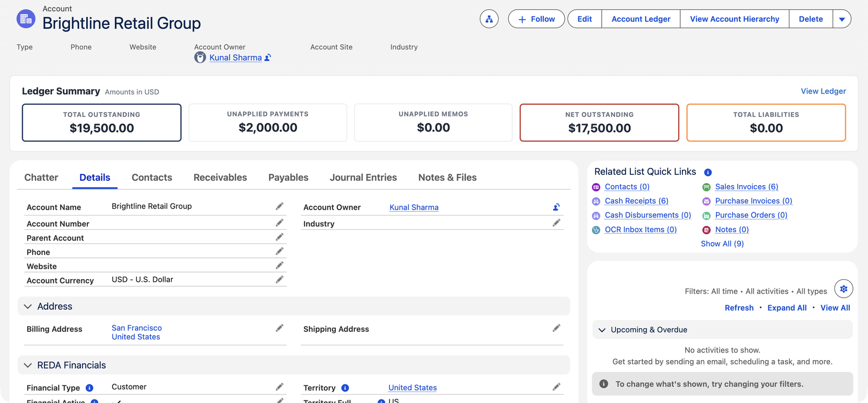
Task: Open the View Ledger link
Action: 824,91
